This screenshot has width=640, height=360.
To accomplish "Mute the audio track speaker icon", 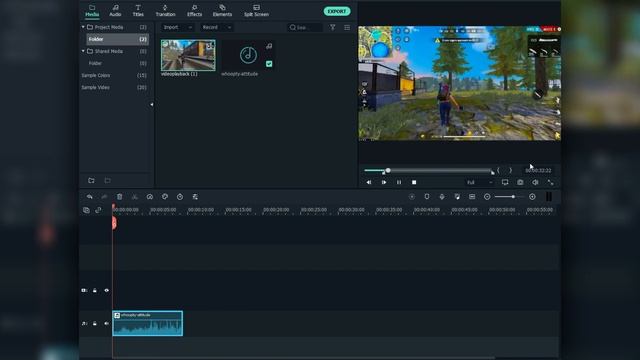I will (x=107, y=323).
